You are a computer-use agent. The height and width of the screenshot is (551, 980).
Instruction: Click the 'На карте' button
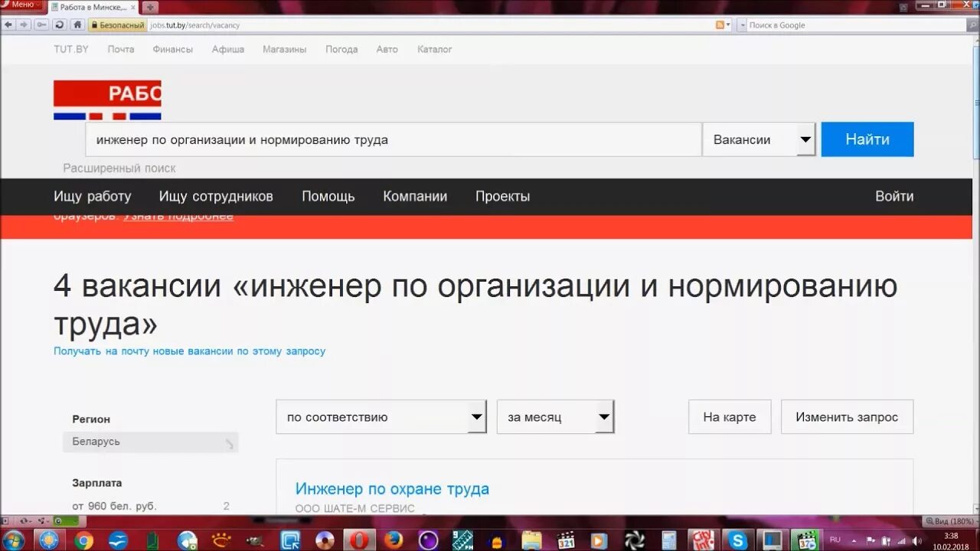730,417
